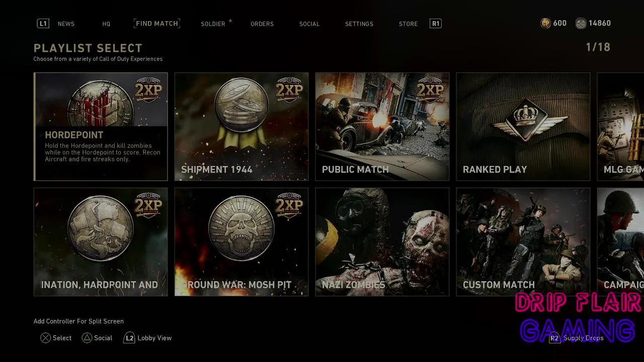Click the 2XP badge on Shipment 1944
The image size is (644, 362).
tap(289, 90)
